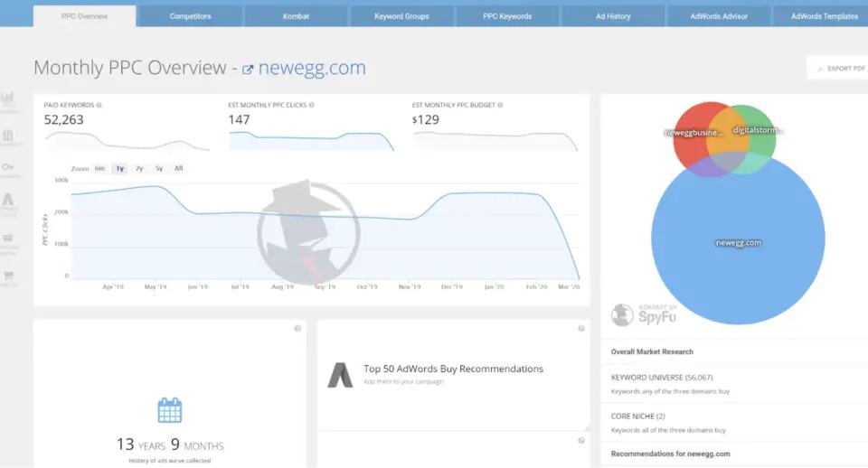The width and height of the screenshot is (868, 468).
Task: Click the info icon beside Paid Keywords
Action: (99, 105)
